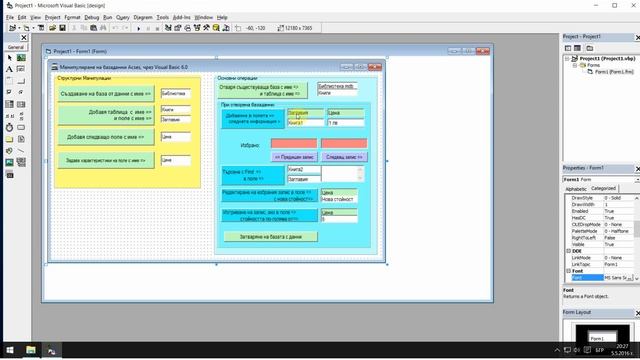Start the program with Run arrow

click(139, 28)
